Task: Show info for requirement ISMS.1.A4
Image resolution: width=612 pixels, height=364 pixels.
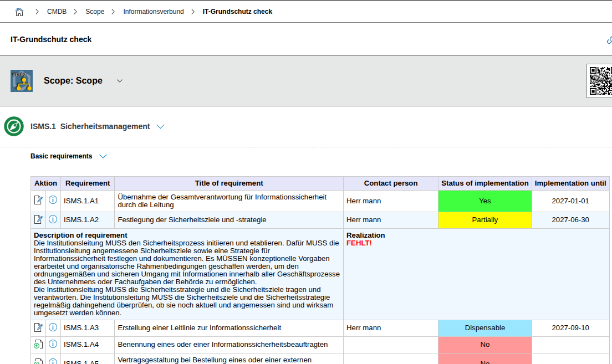Action: (x=53, y=344)
